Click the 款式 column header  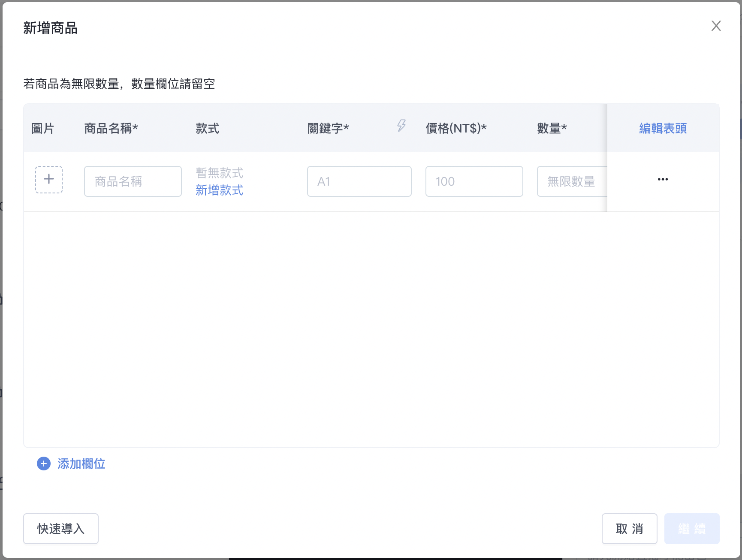[x=208, y=128]
